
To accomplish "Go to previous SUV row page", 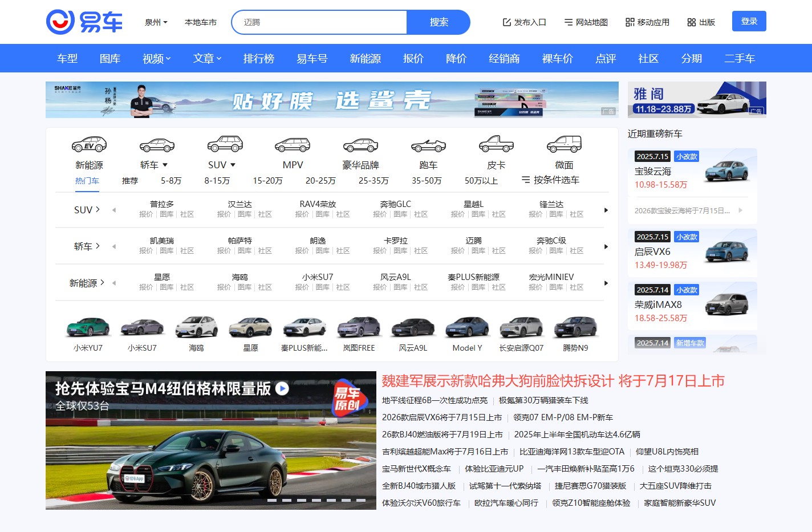I will point(114,210).
